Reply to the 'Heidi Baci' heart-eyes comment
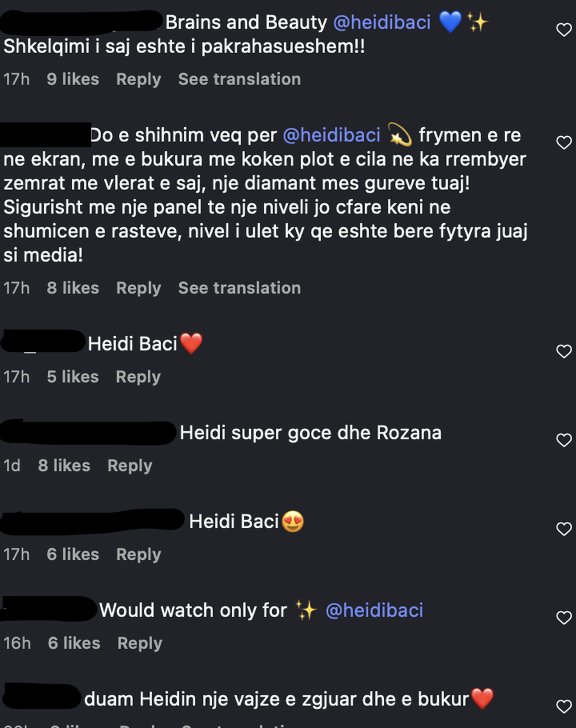The height and width of the screenshot is (728, 576). (x=138, y=555)
